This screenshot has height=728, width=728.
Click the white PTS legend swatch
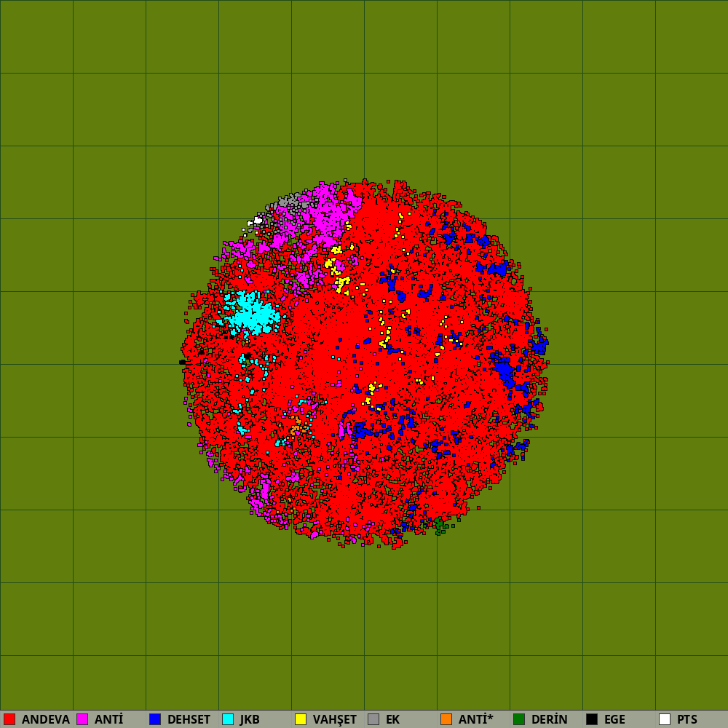[x=665, y=719]
